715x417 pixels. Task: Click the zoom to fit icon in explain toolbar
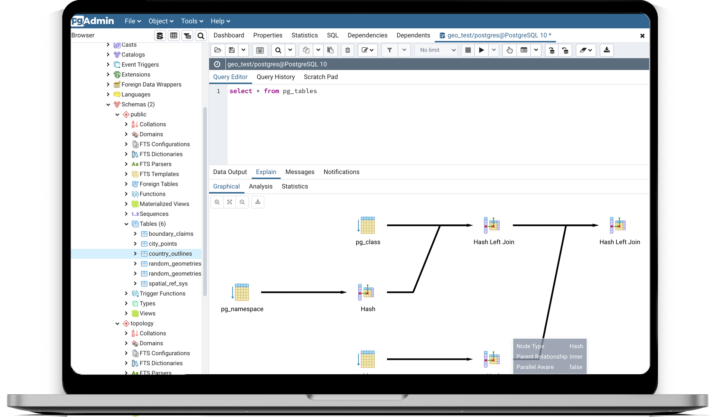(229, 202)
